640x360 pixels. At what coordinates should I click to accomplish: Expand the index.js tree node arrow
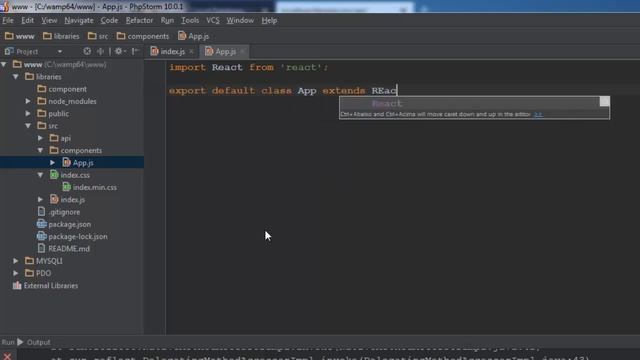tap(40, 199)
